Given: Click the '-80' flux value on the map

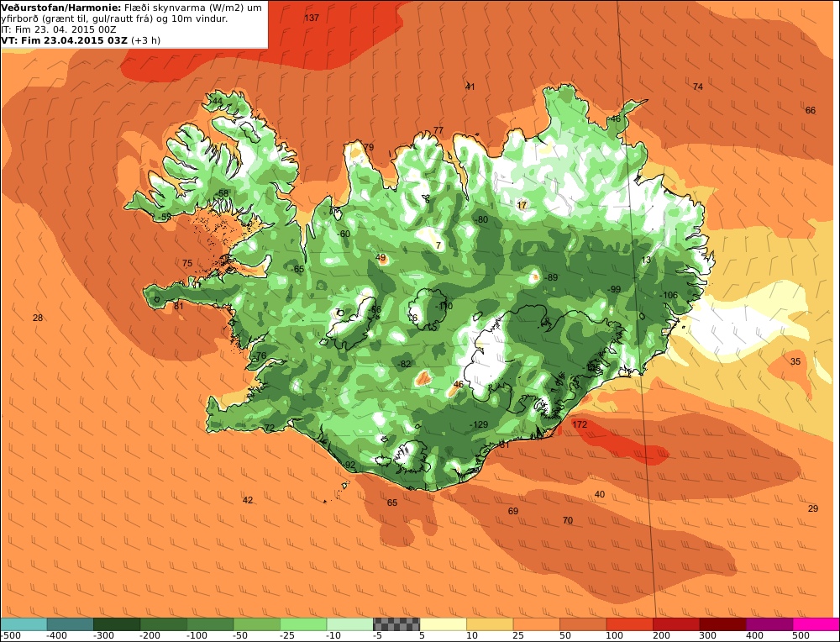Looking at the screenshot, I should [481, 219].
